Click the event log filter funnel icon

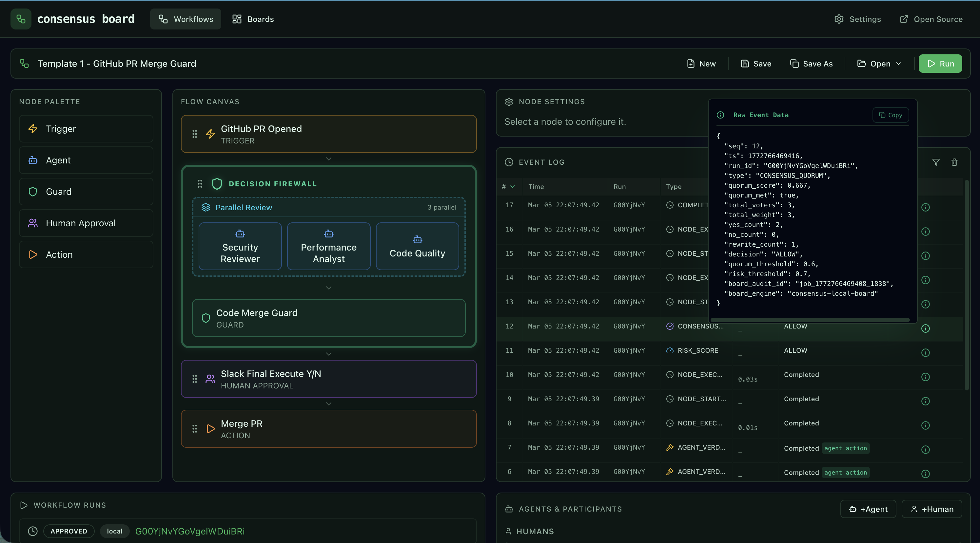tap(936, 162)
